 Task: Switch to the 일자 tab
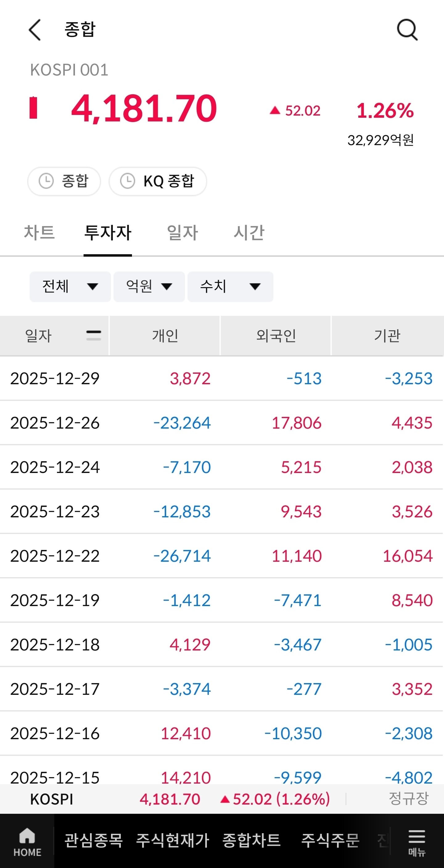tap(183, 233)
